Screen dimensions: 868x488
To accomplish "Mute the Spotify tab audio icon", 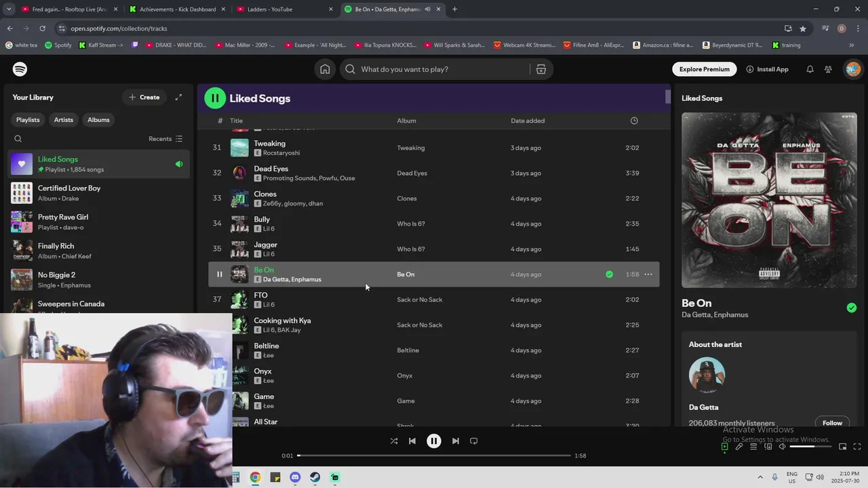I will 427,9.
